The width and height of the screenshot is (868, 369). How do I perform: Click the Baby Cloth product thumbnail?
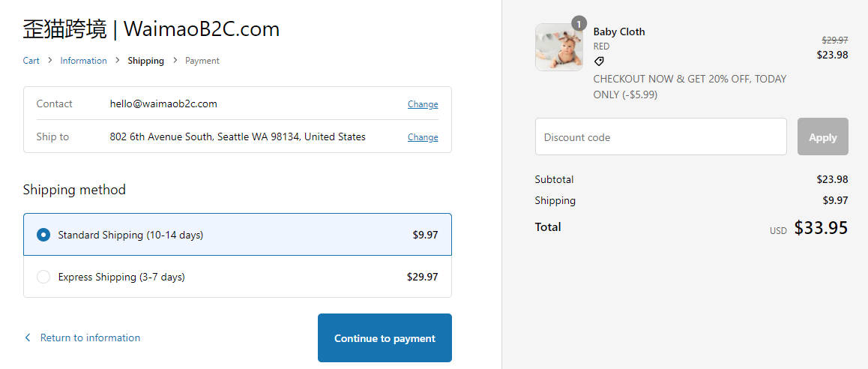(559, 47)
